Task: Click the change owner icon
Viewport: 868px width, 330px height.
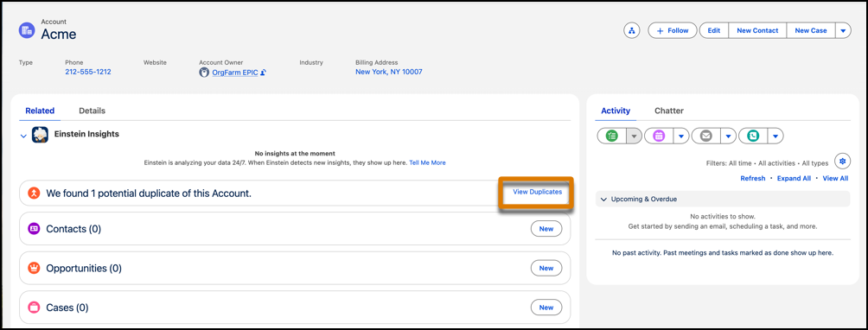Action: pyautogui.click(x=264, y=73)
